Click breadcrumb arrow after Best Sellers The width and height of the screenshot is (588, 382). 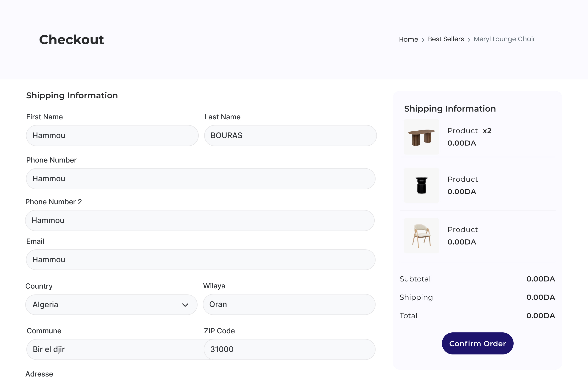click(x=469, y=40)
